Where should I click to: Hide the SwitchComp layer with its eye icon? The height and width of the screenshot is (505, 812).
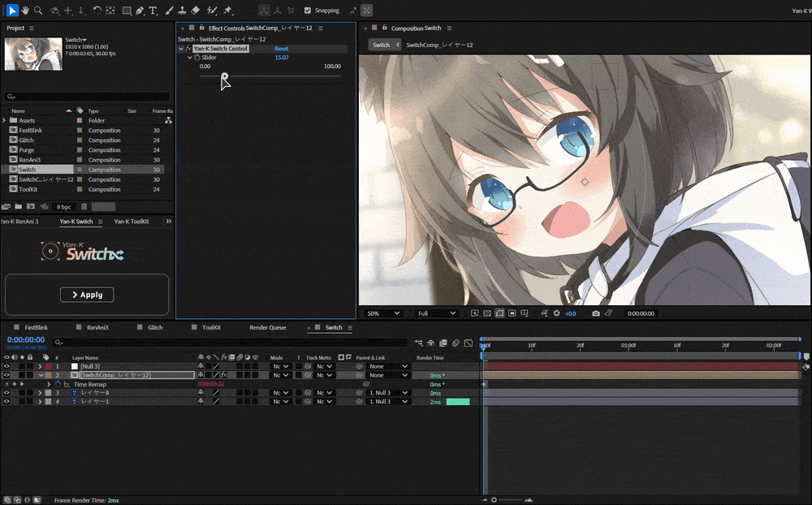(x=6, y=375)
